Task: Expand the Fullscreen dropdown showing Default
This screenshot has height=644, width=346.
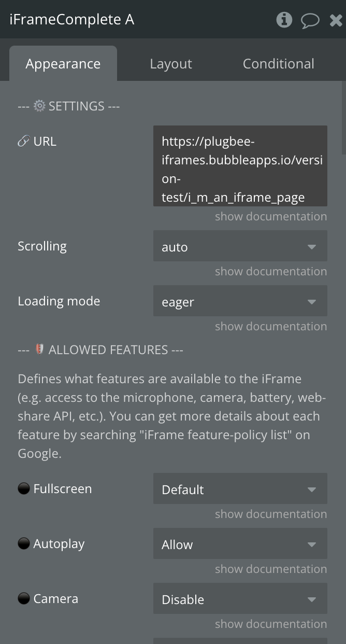Action: coord(240,489)
